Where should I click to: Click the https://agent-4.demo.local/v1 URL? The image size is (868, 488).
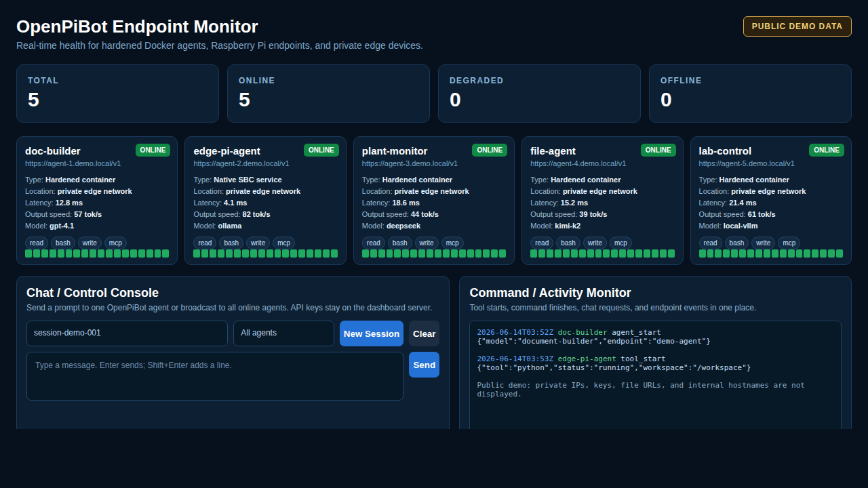click(578, 163)
